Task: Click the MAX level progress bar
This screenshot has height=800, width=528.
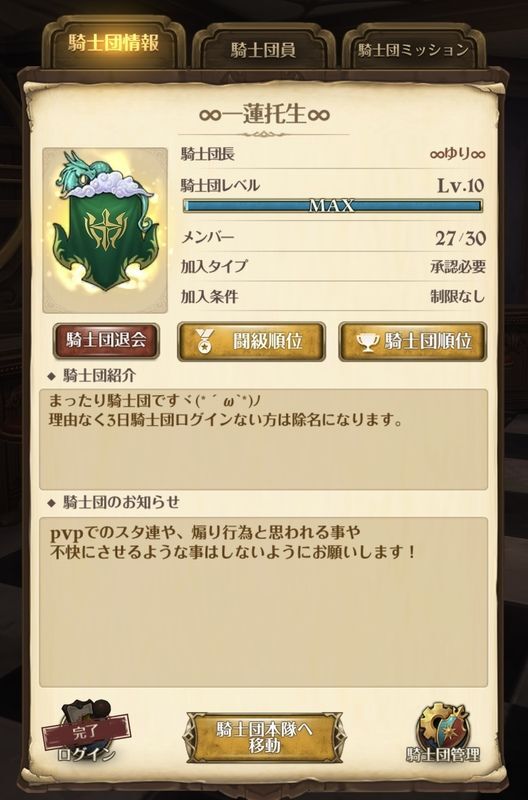Action: click(x=332, y=206)
